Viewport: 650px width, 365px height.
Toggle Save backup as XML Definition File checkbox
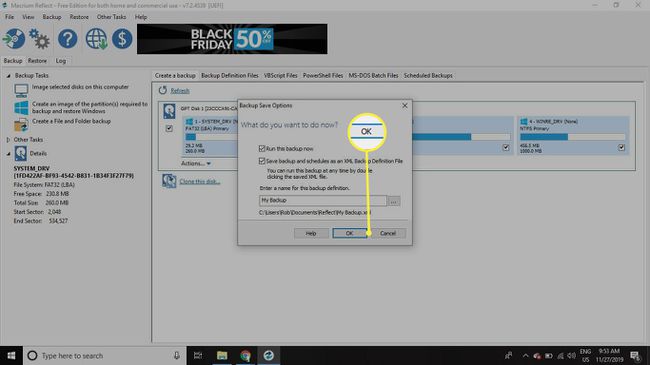coord(262,161)
